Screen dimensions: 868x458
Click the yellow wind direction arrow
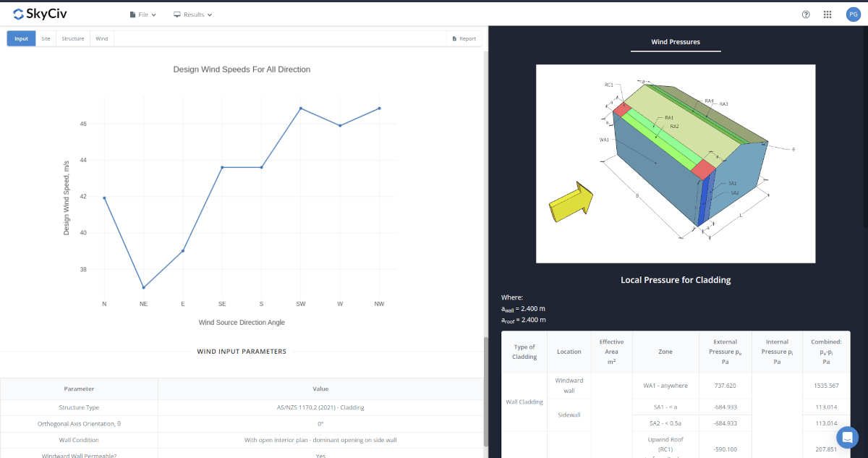(571, 200)
